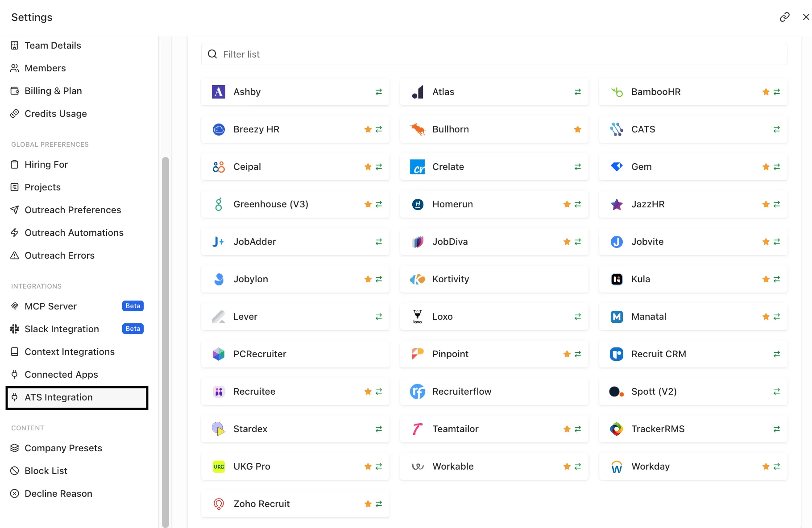The width and height of the screenshot is (812, 528).
Task: Select the Kortivity integration
Action: [x=494, y=279]
